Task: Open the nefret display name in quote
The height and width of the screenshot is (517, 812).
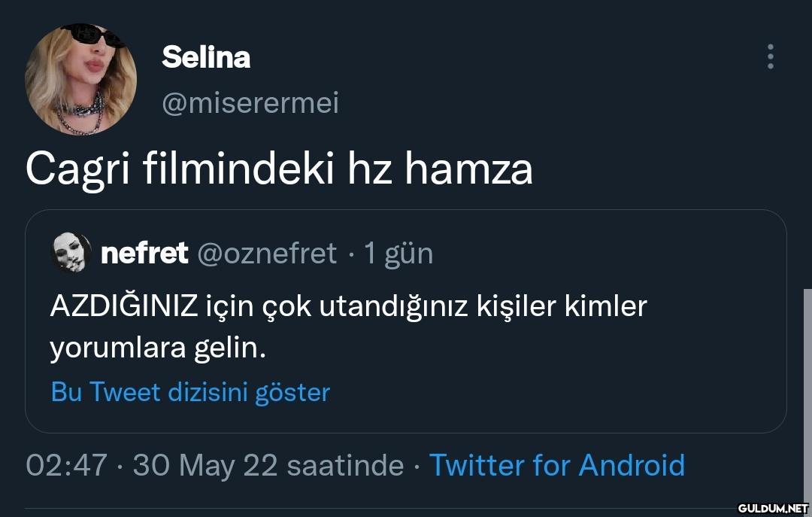Action: click(x=144, y=254)
